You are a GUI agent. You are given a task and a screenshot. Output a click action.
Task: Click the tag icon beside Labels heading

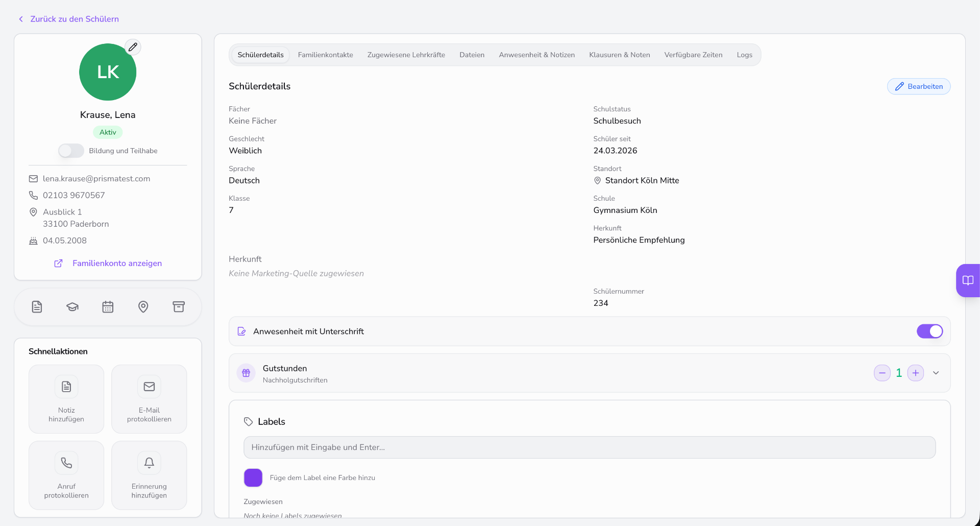pyautogui.click(x=249, y=422)
